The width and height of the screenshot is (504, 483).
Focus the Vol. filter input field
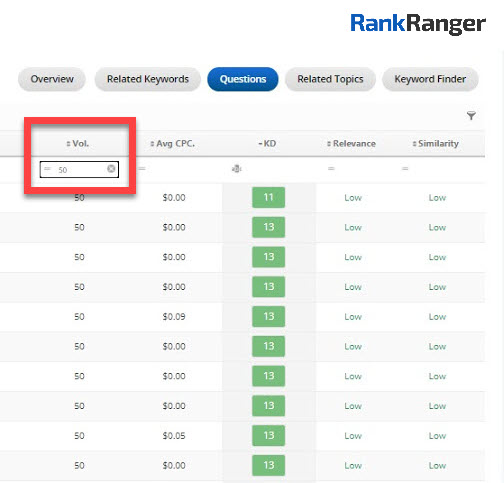[79, 169]
